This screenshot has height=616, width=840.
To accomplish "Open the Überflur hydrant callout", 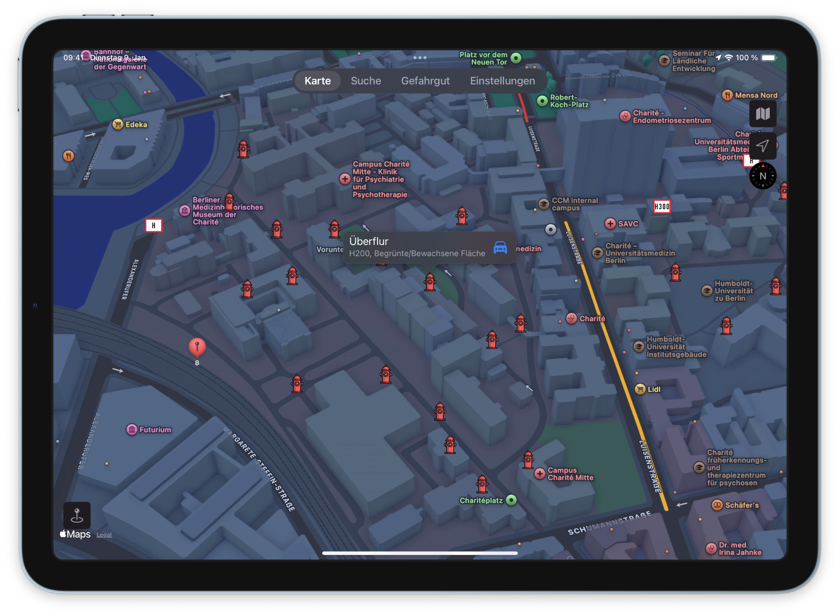I will pos(429,247).
